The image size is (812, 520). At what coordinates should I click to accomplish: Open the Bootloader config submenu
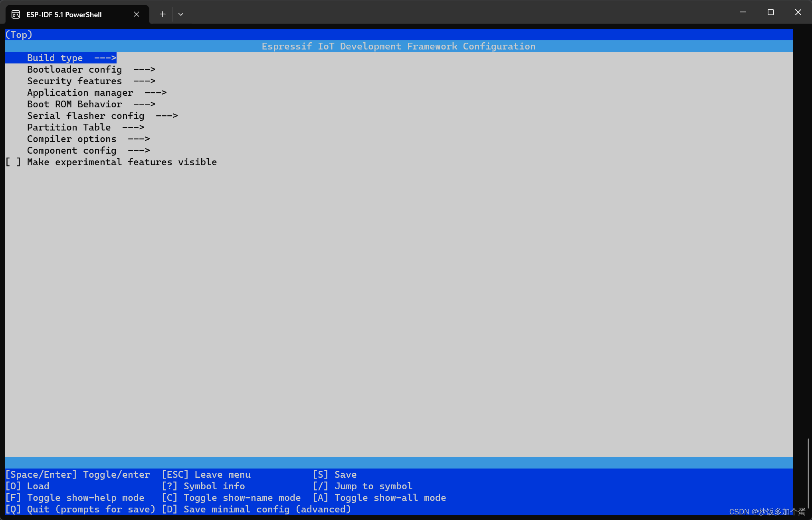[91, 69]
